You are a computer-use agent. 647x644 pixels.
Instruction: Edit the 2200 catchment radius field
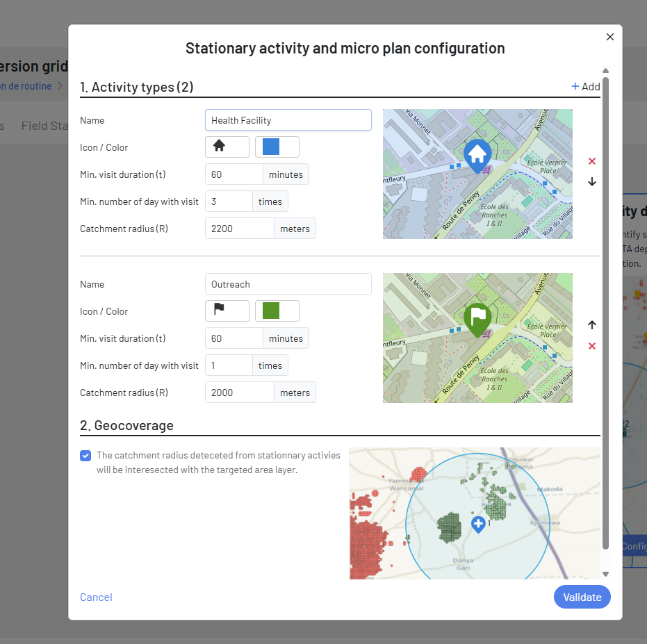coord(239,229)
